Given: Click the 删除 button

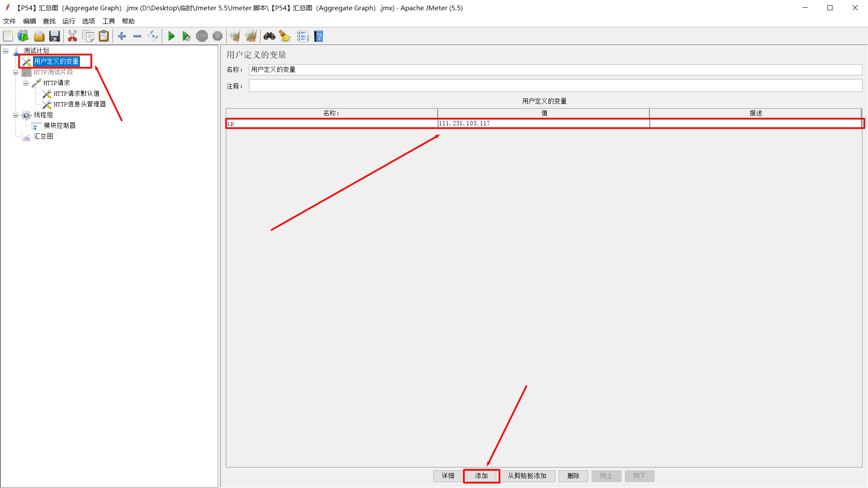Looking at the screenshot, I should (x=573, y=476).
